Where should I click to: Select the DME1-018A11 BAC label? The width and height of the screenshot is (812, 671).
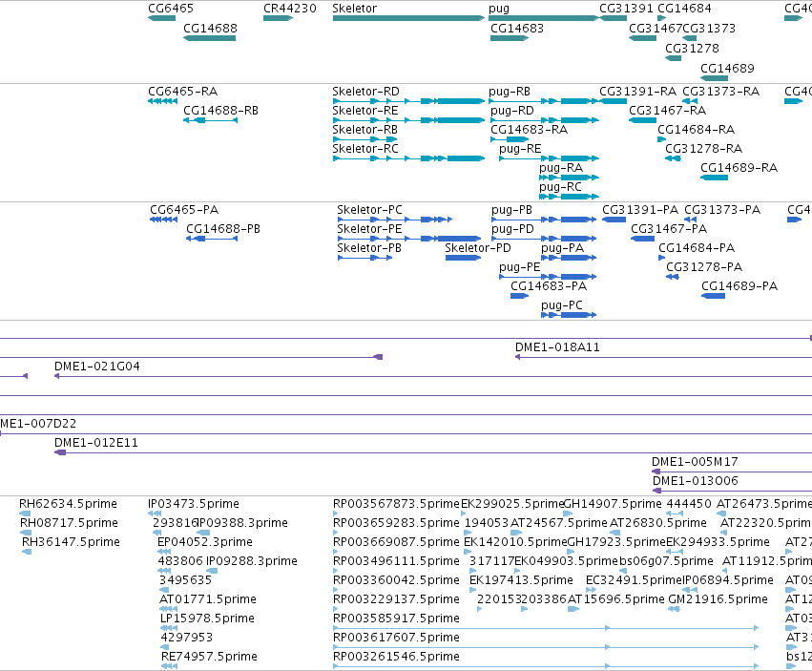click(x=558, y=347)
